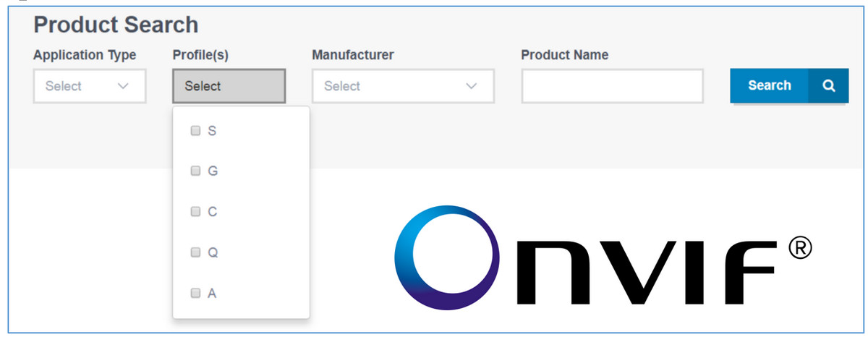Click the Product Name input field

tap(612, 86)
